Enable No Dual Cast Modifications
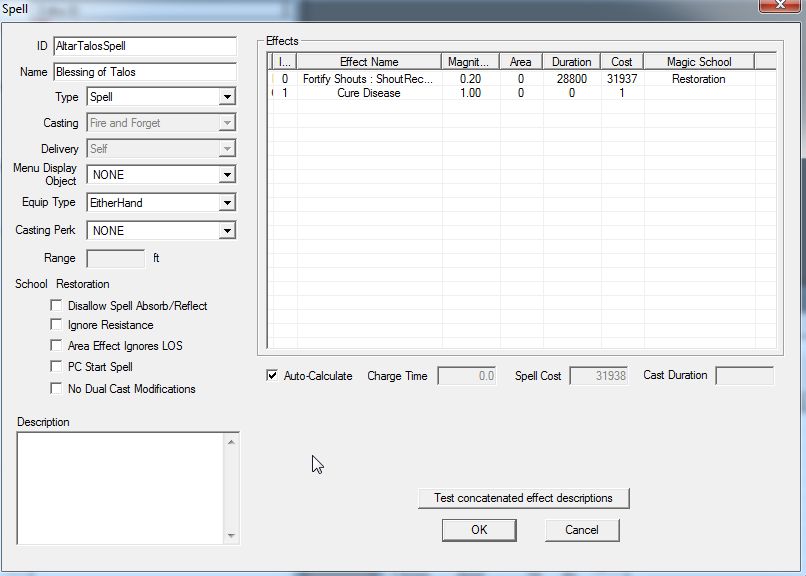806x576 pixels. pyautogui.click(x=56, y=388)
